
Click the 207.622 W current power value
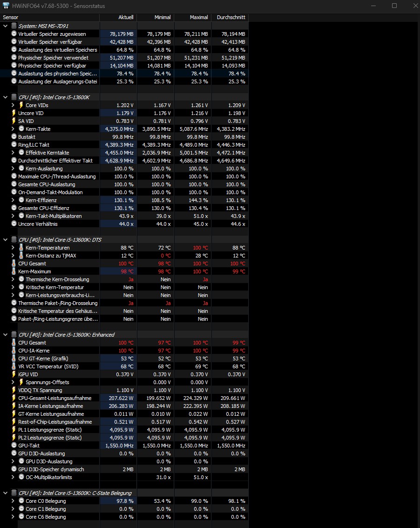pyautogui.click(x=121, y=398)
